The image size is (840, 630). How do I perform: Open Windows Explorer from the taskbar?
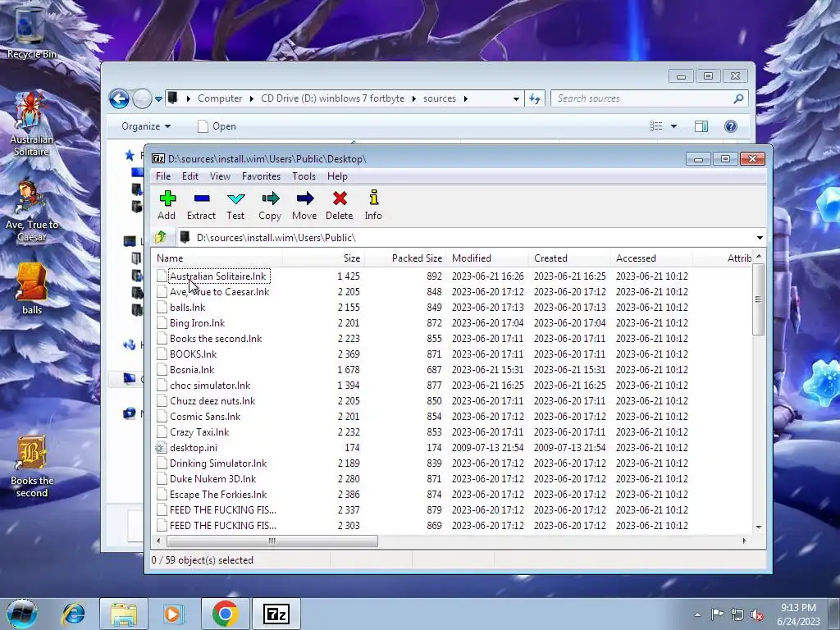124,614
